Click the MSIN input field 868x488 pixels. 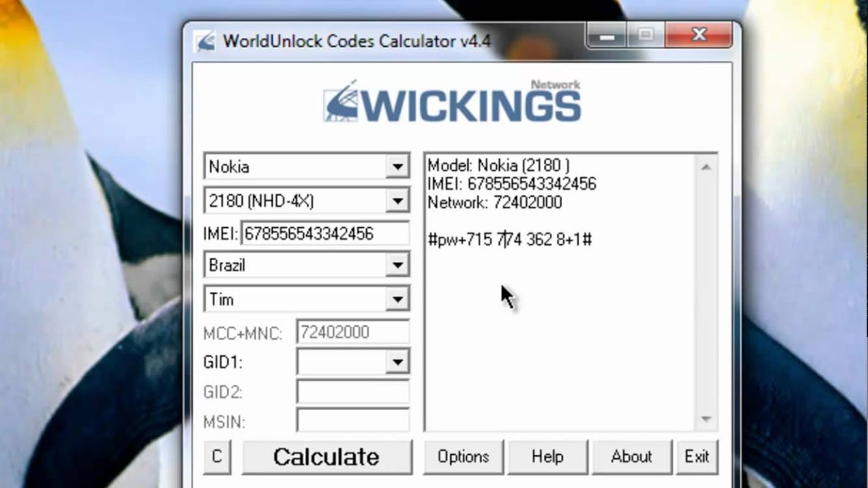point(353,422)
